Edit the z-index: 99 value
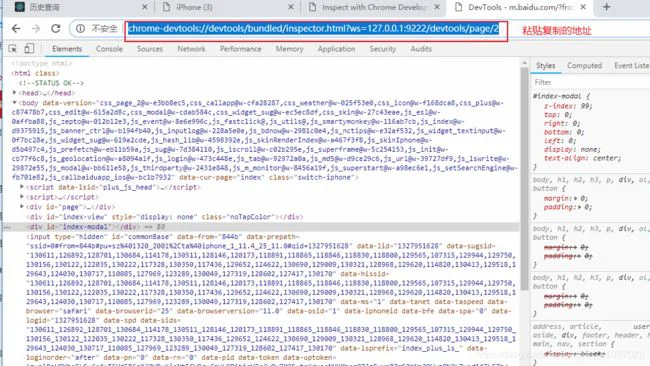The image size is (650, 366). (x=587, y=106)
